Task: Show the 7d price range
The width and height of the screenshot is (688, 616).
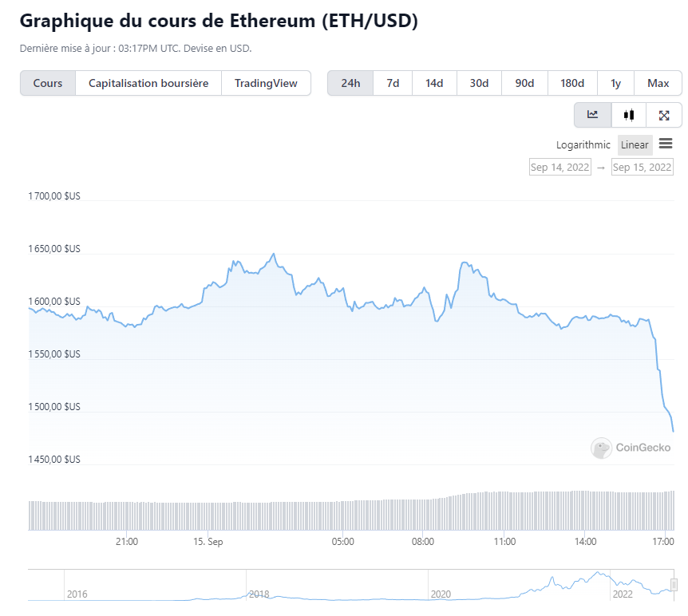Action: [x=393, y=83]
